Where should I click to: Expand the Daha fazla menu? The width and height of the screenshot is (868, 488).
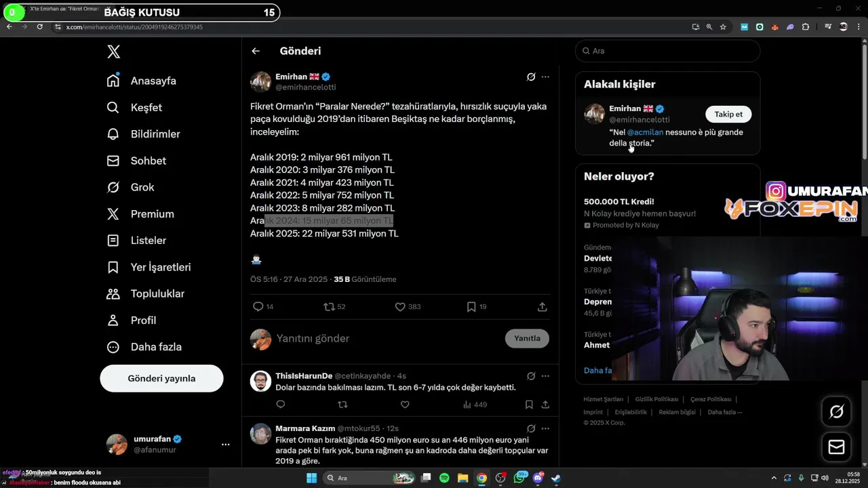[144, 347]
